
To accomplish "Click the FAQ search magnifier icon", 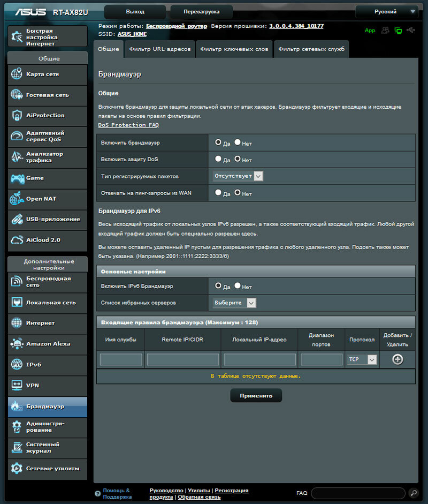I will pyautogui.click(x=414, y=493).
